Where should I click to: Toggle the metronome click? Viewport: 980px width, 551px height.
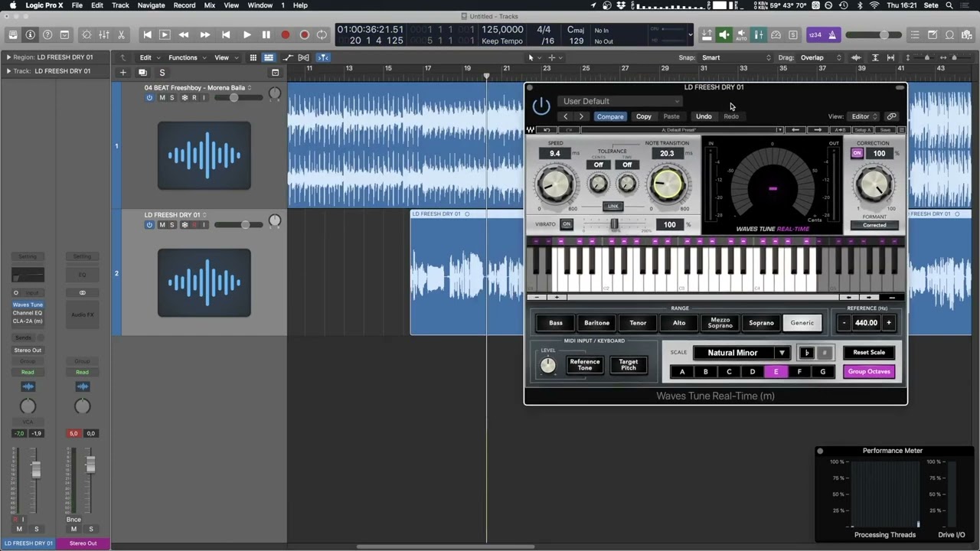(832, 34)
